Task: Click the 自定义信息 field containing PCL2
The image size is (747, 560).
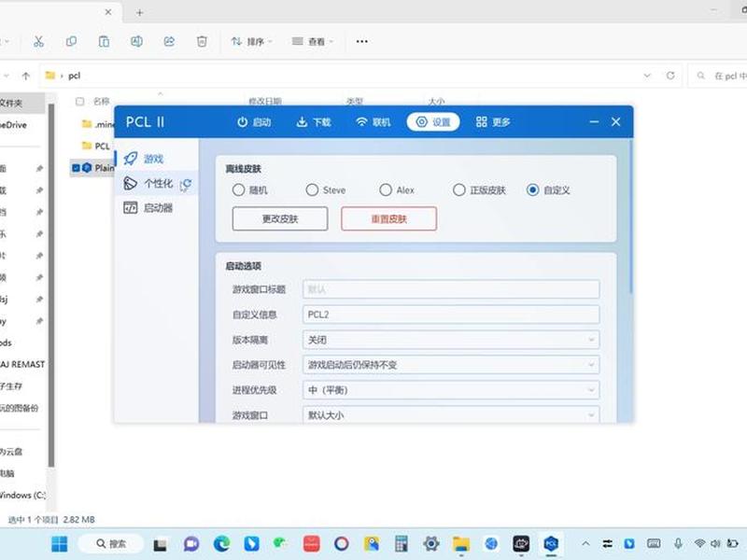Action: click(451, 315)
